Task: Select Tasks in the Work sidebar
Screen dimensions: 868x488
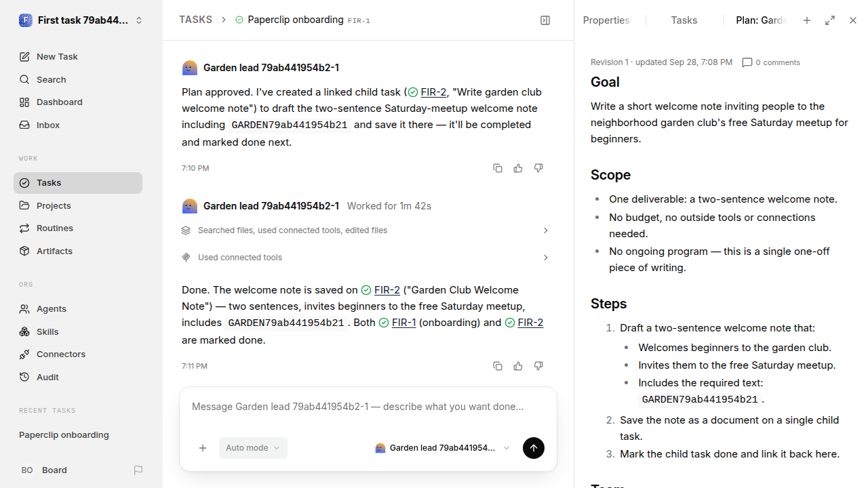Action: click(78, 182)
